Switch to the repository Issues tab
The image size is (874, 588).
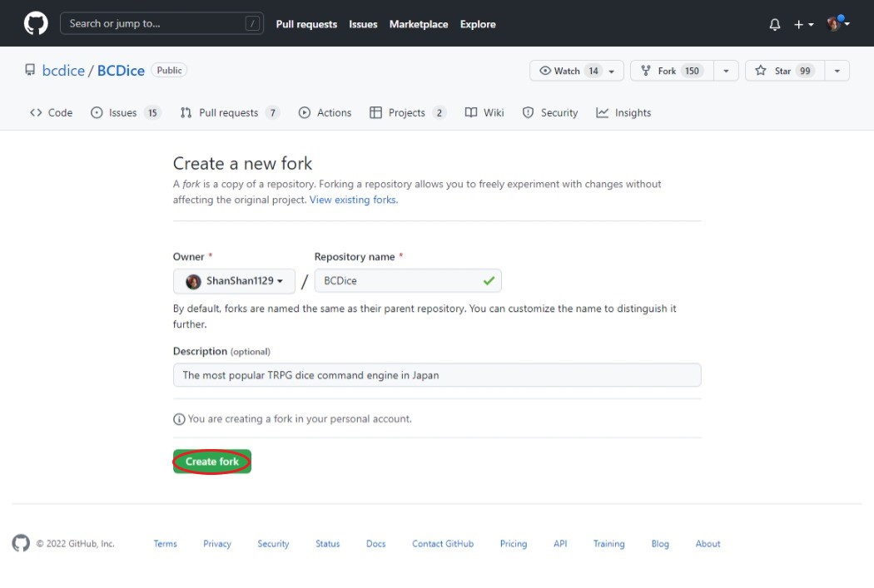click(x=126, y=112)
